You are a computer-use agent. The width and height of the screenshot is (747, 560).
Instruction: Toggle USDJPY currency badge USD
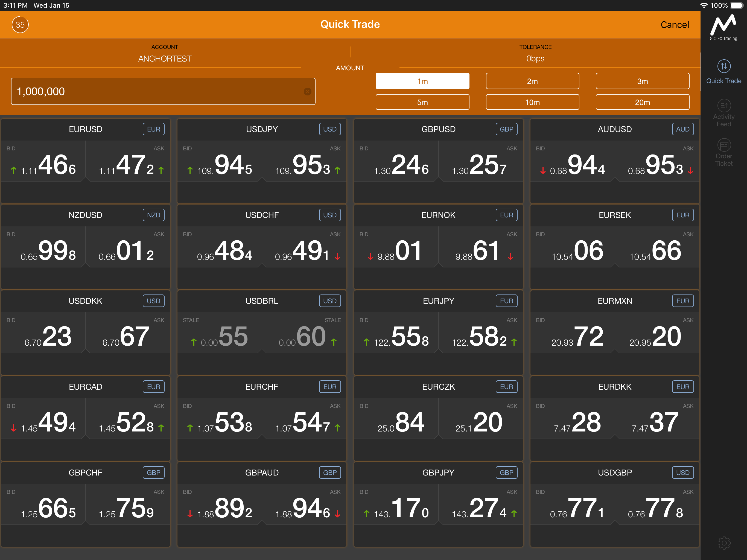(x=330, y=129)
